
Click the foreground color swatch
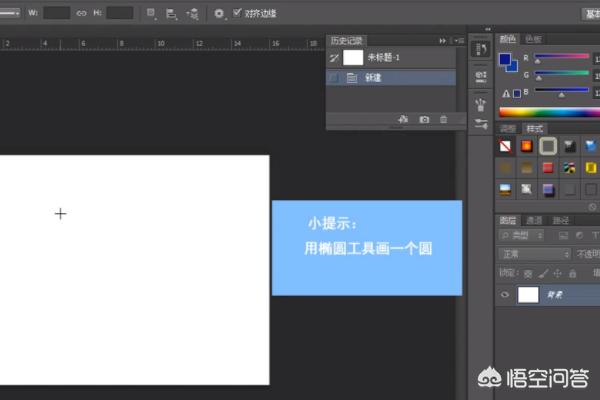click(505, 59)
